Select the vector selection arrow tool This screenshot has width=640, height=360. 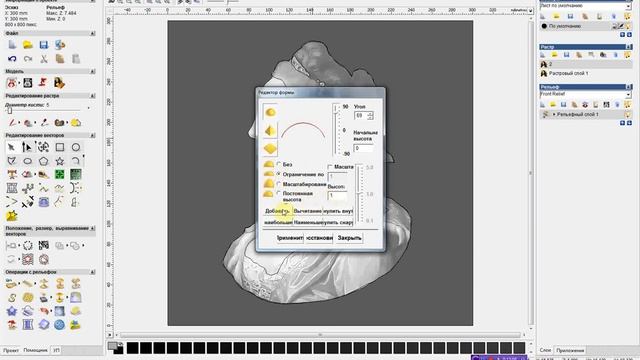click(x=11, y=147)
